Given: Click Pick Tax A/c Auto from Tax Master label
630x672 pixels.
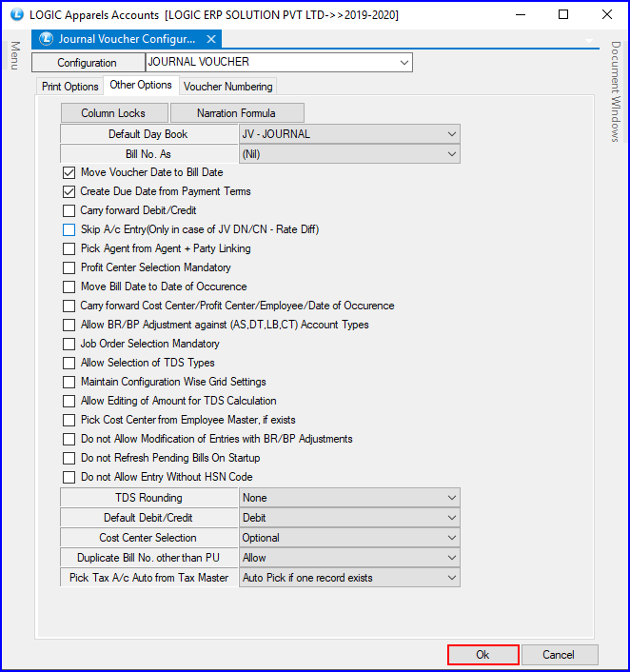Looking at the screenshot, I should 148,578.
